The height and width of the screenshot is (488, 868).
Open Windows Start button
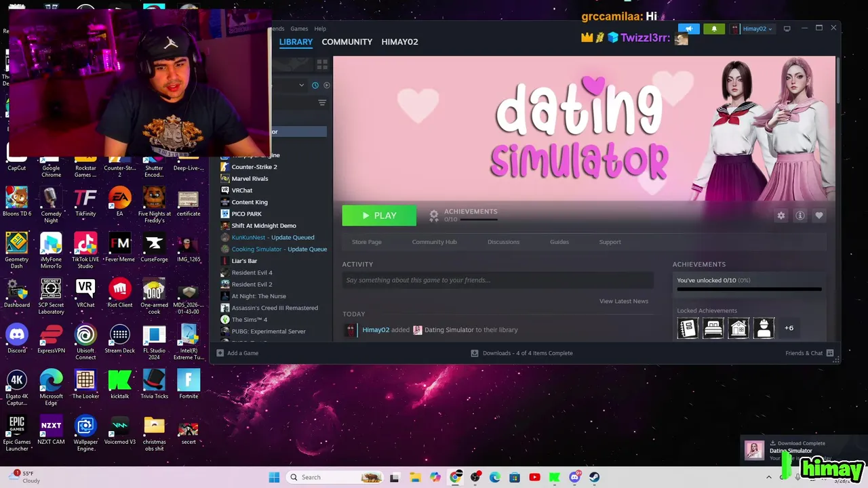[274, 477]
